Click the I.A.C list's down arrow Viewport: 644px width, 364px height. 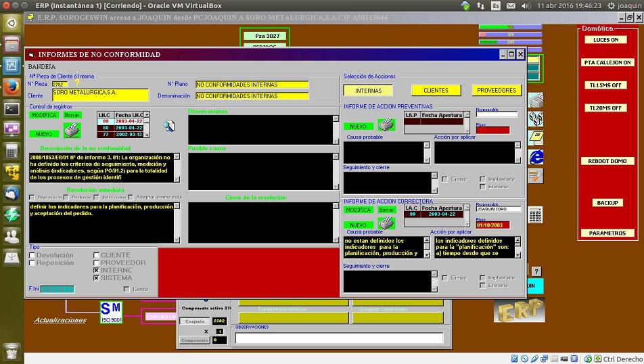coord(467,224)
